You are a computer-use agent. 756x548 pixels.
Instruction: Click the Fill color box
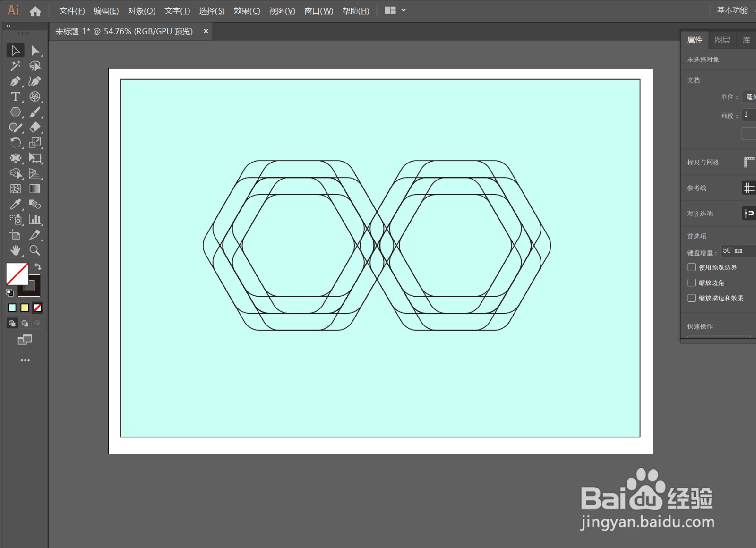[17, 274]
